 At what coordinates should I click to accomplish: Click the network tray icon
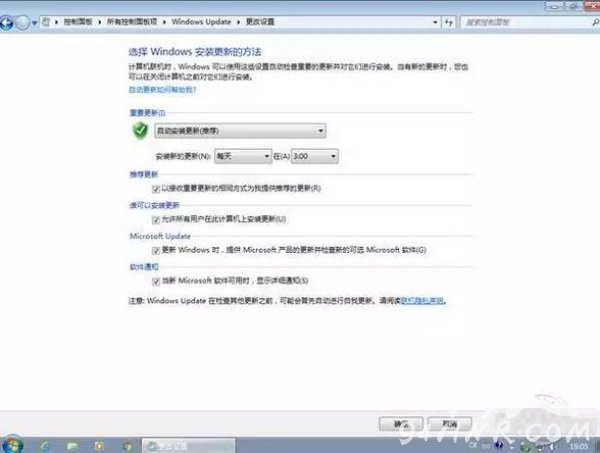(540, 446)
